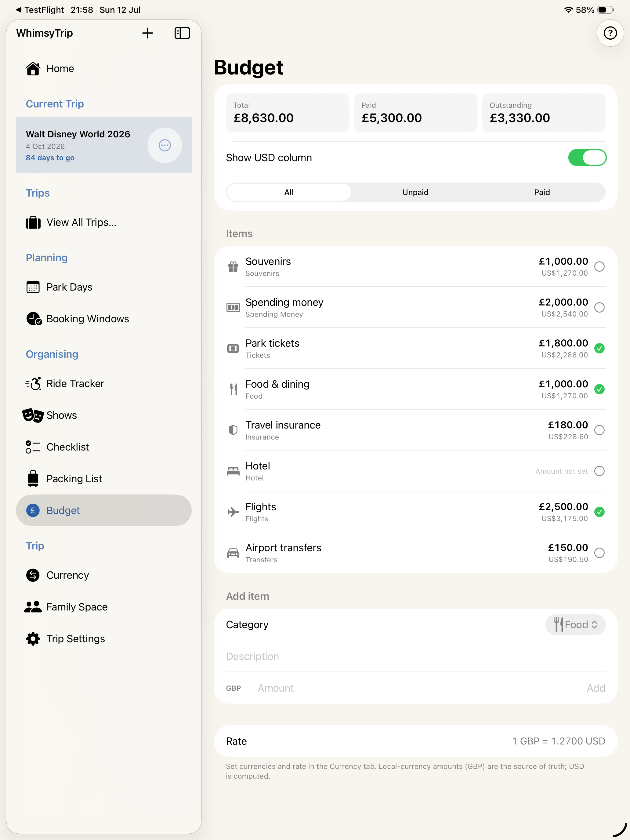The width and height of the screenshot is (630, 840).
Task: Switch to the Unpaid filter tab
Action: coord(415,193)
